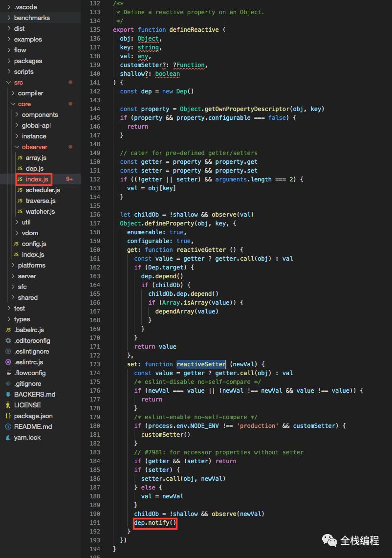Expand the util folder
The image size is (392, 558).
point(17,222)
